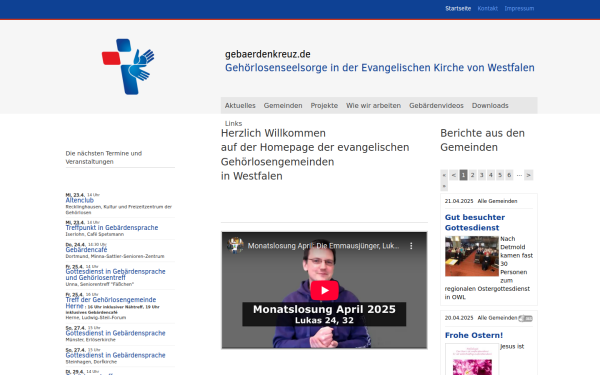Open the Impressum link in top bar
Viewport: 600px width, 375px height.
pyautogui.click(x=519, y=8)
